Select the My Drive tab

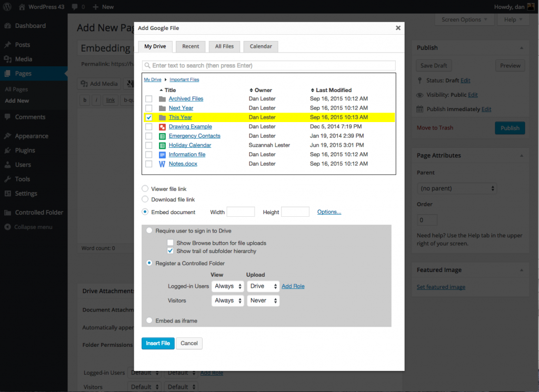[155, 46]
